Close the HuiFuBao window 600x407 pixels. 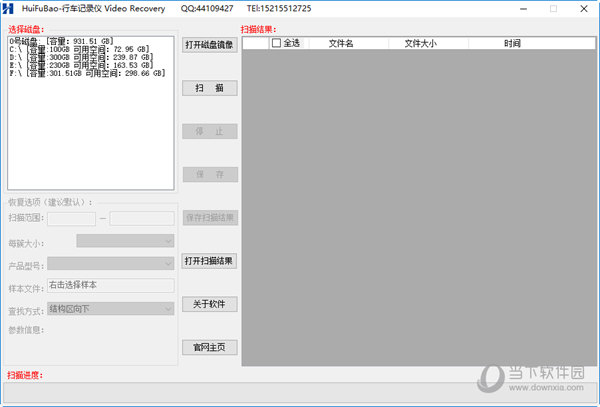[584, 8]
